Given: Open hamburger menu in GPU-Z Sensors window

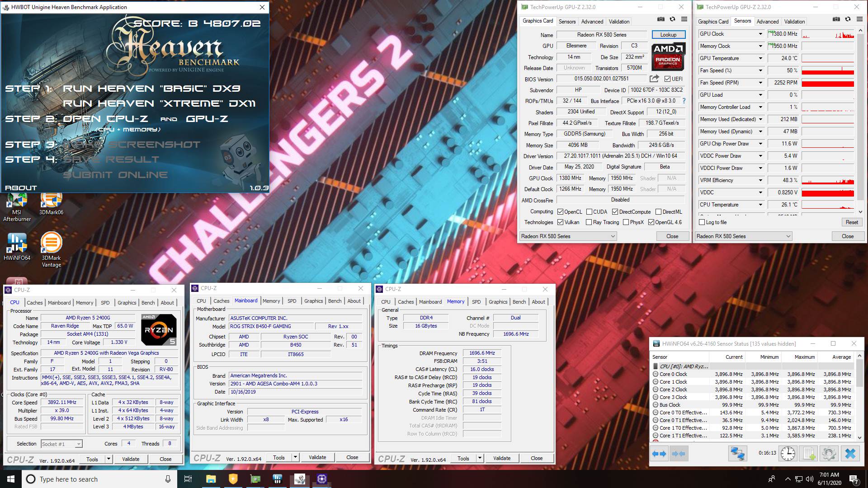Looking at the screenshot, I should coord(859,19).
